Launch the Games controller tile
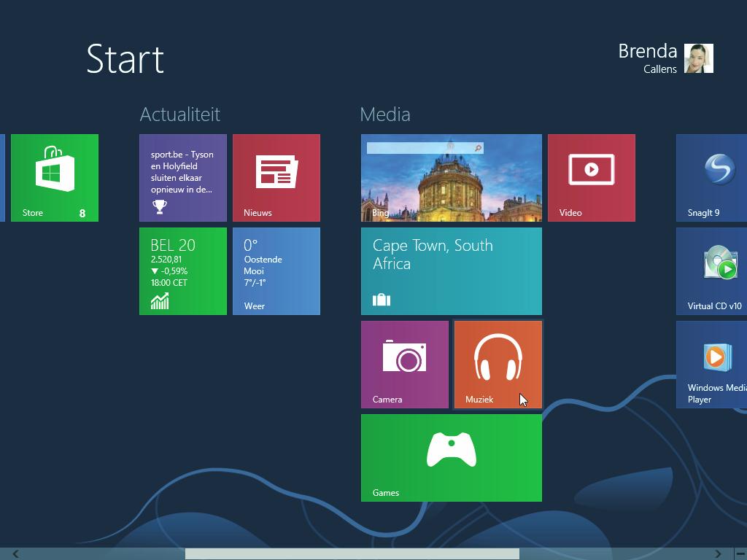Image resolution: width=747 pixels, height=560 pixels. [x=451, y=458]
